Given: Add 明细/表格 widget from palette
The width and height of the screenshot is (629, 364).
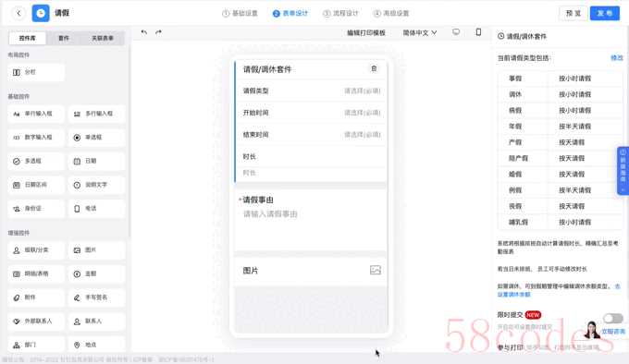Looking at the screenshot, I should click(x=36, y=273).
